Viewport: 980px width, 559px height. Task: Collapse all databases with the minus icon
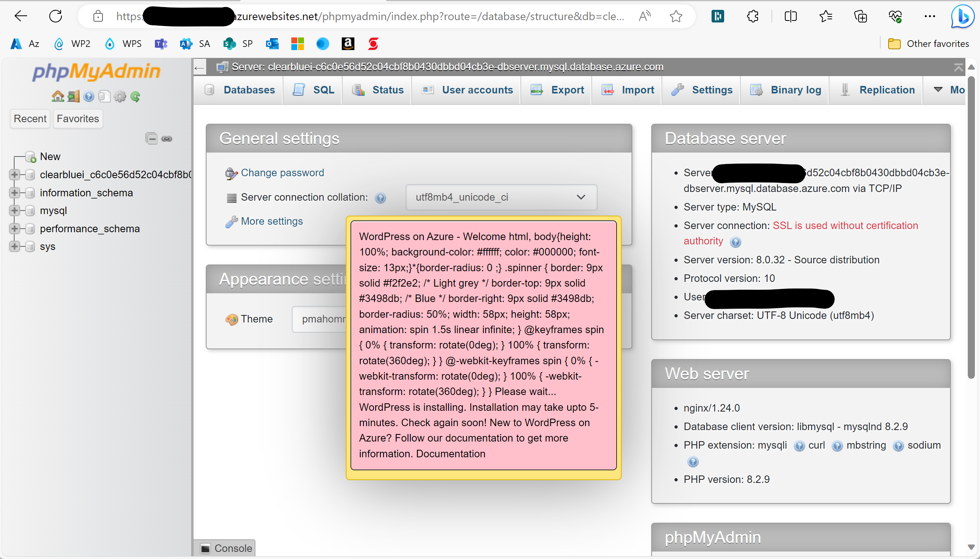coord(151,138)
